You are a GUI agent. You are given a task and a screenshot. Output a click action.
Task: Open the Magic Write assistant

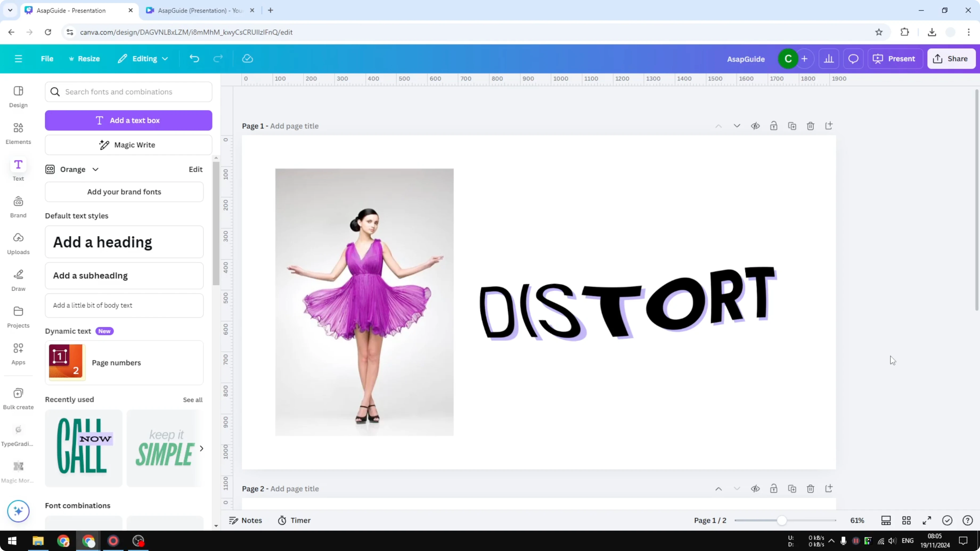pyautogui.click(x=128, y=145)
